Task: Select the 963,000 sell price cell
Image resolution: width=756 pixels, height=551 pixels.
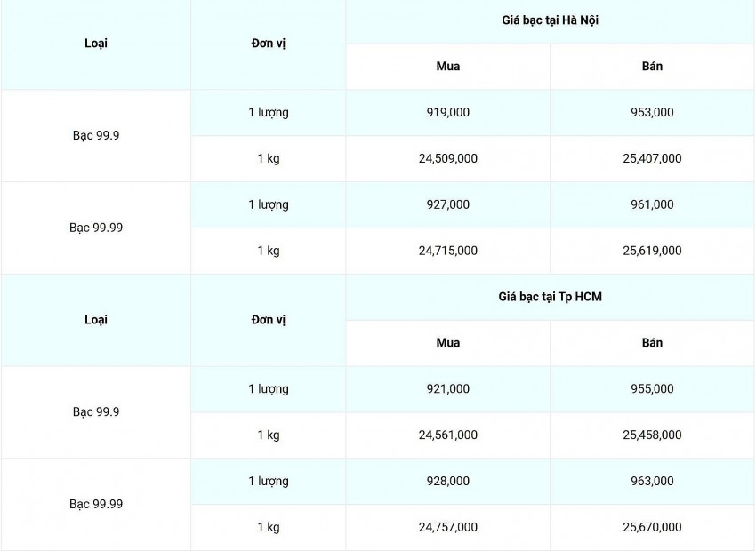Action: [652, 481]
